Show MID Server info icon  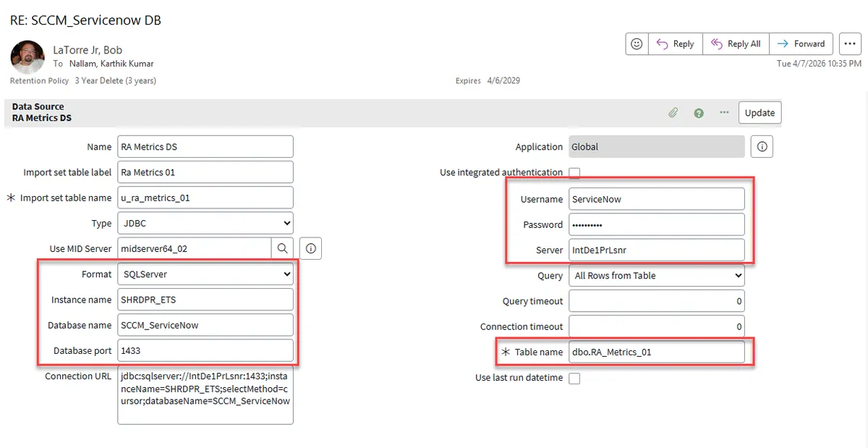pyautogui.click(x=310, y=248)
